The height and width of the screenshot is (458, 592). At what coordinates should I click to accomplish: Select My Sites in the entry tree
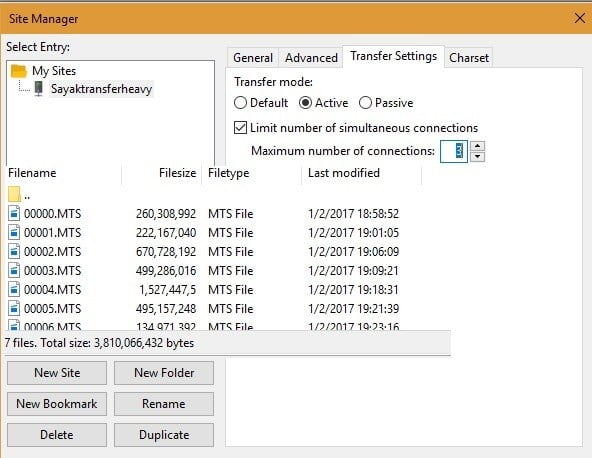point(54,71)
